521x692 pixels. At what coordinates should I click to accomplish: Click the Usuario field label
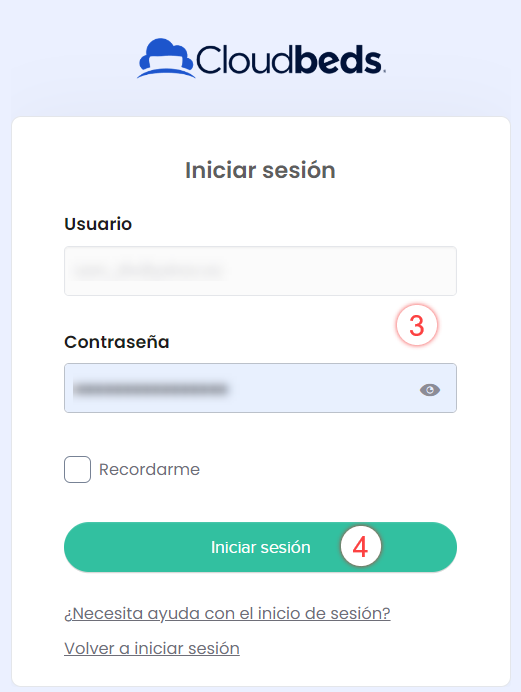(98, 224)
